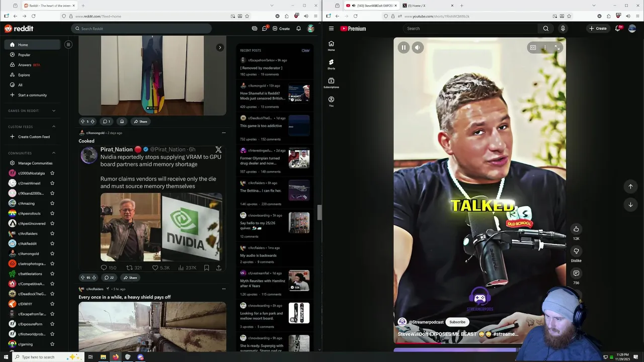Screen dimensions: 644x362
Task: Open Explore in Reddit sidebar
Action: (x=32, y=75)
